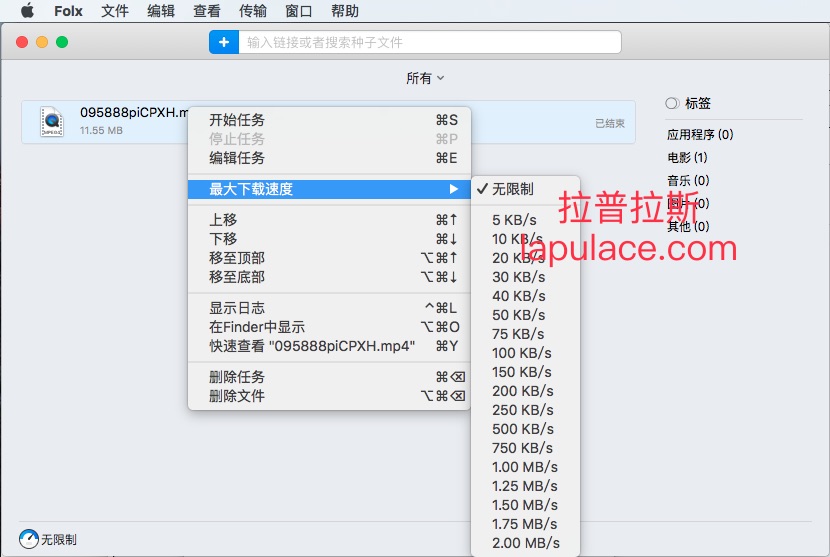The width and height of the screenshot is (830, 557).
Task: Choose 编辑任务 from context menu
Action: (x=329, y=158)
